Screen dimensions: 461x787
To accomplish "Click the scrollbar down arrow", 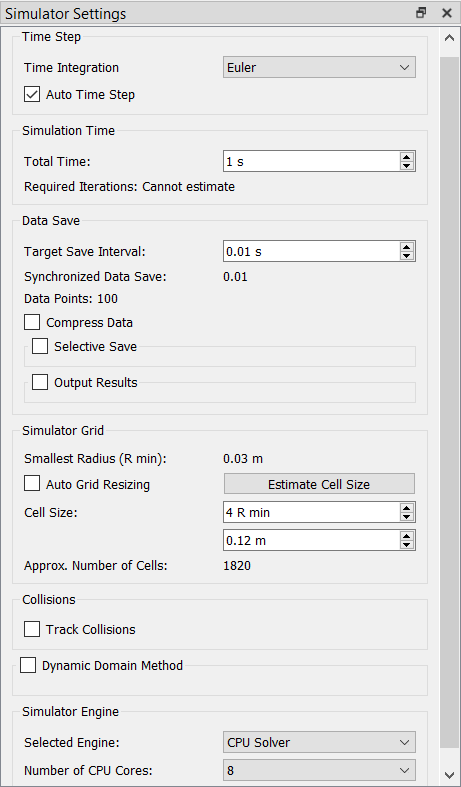I will [449, 775].
